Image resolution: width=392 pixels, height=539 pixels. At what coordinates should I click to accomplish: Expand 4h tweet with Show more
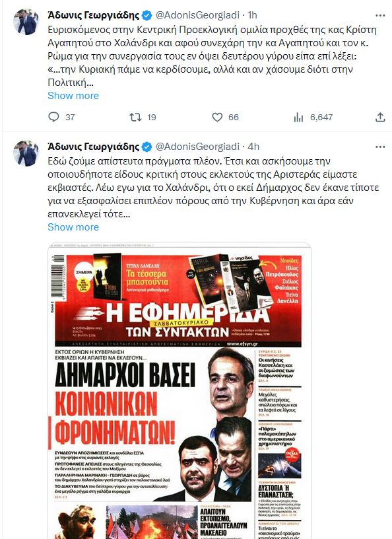pos(73,227)
